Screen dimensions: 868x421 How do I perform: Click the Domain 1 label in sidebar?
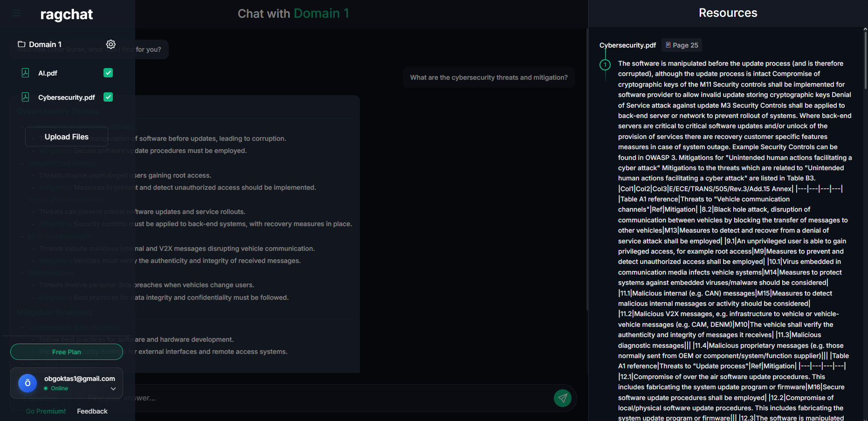point(45,45)
